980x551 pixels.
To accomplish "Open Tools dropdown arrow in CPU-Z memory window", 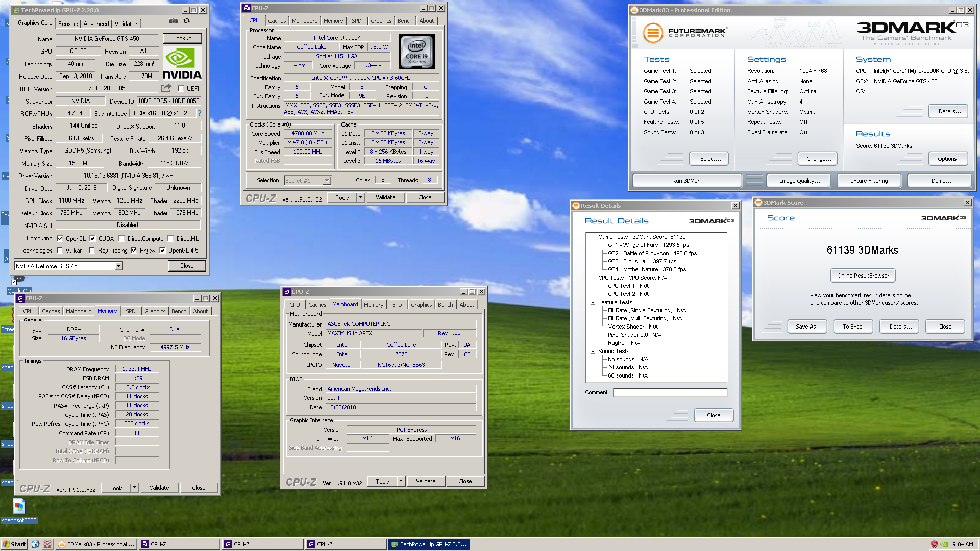I will tap(134, 488).
